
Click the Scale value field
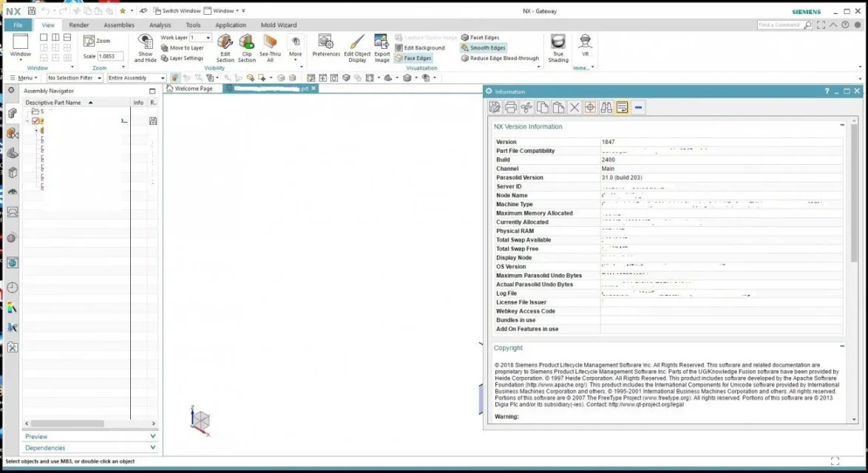(110, 56)
